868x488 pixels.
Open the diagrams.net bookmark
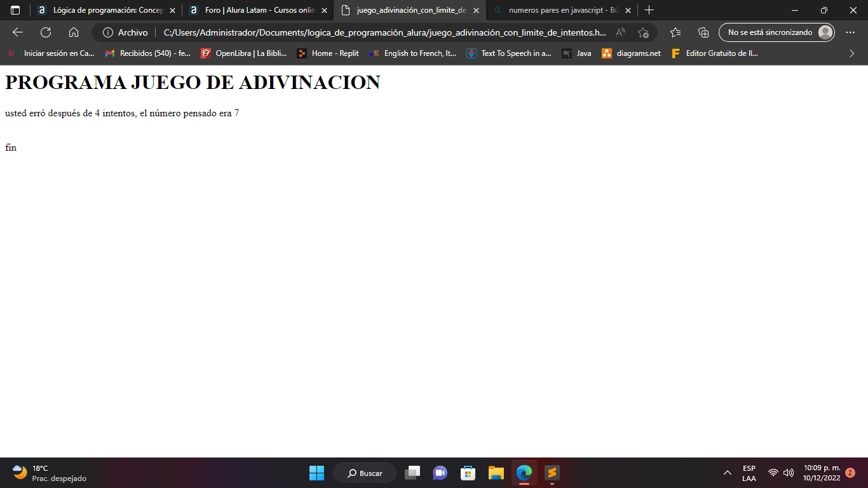[632, 53]
